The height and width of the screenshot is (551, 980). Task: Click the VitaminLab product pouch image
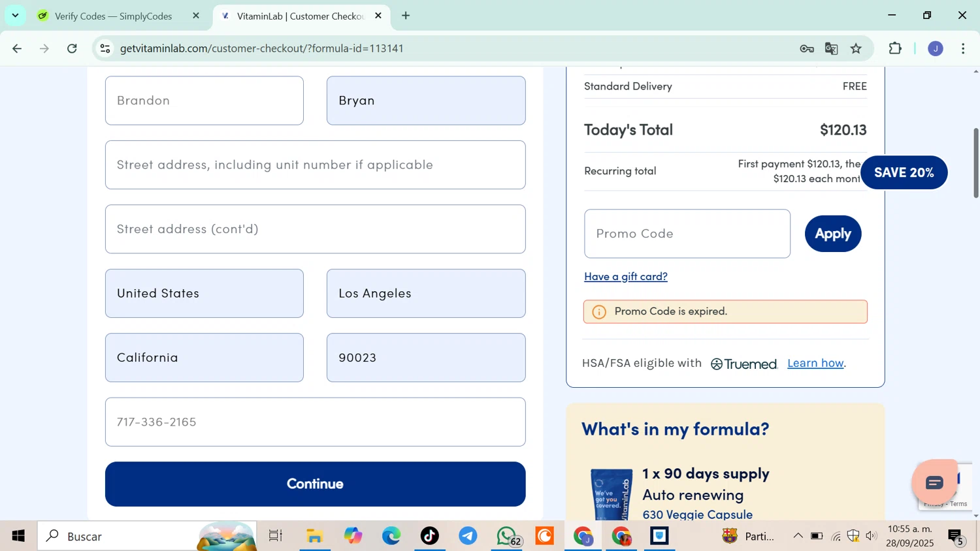pyautogui.click(x=612, y=494)
